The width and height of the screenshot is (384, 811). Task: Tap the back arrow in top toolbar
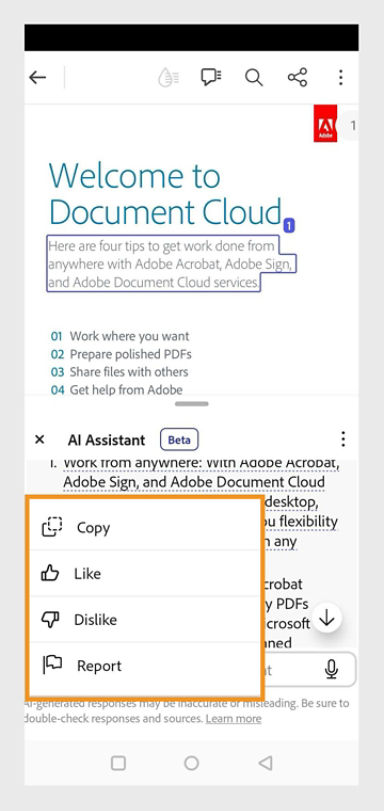[x=37, y=78]
